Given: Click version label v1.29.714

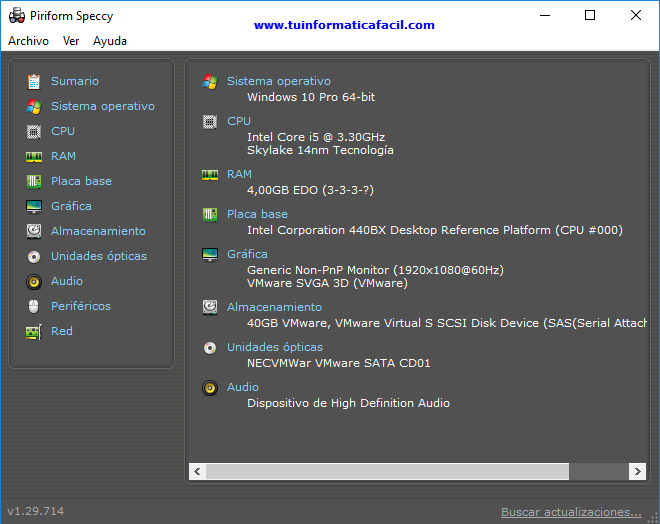Looking at the screenshot, I should [36, 511].
